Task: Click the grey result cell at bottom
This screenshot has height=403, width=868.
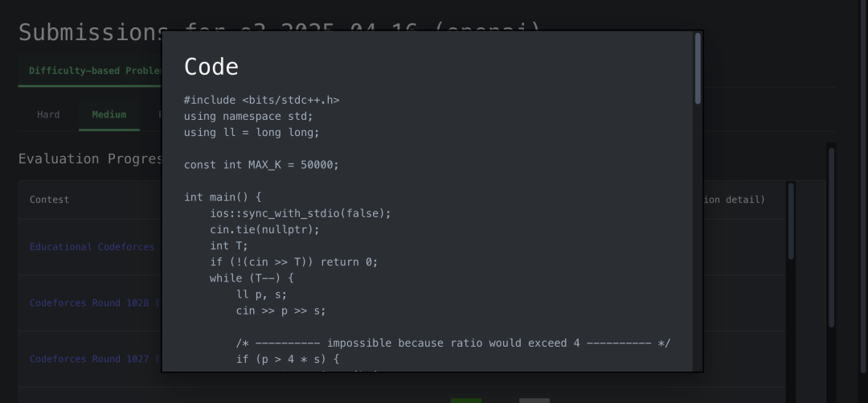Action: [534, 401]
